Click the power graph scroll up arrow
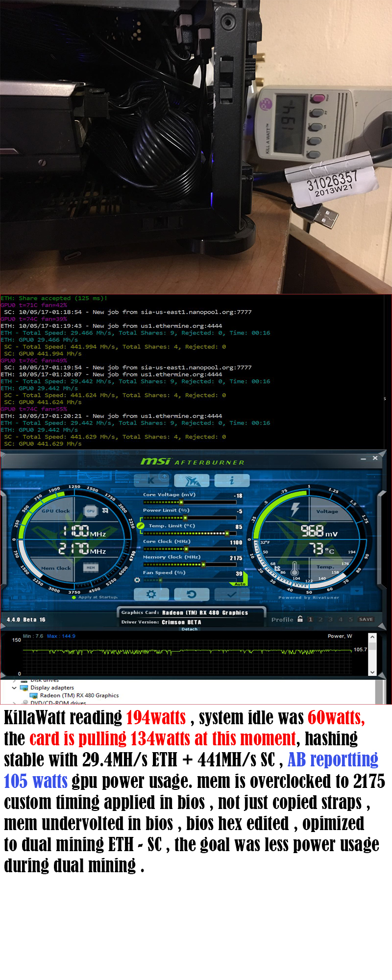The width and height of the screenshot is (392, 980). pyautogui.click(x=372, y=637)
